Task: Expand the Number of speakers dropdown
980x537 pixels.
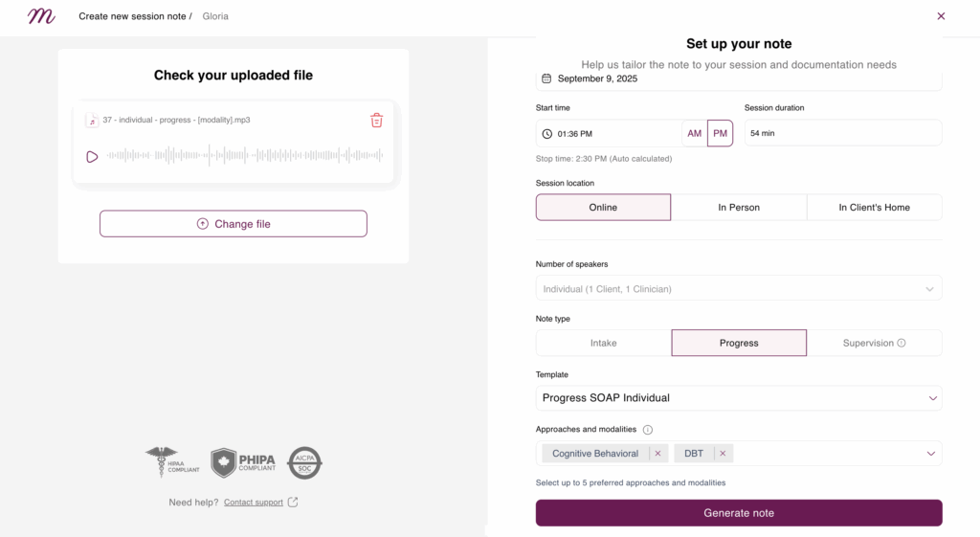Action: click(739, 288)
